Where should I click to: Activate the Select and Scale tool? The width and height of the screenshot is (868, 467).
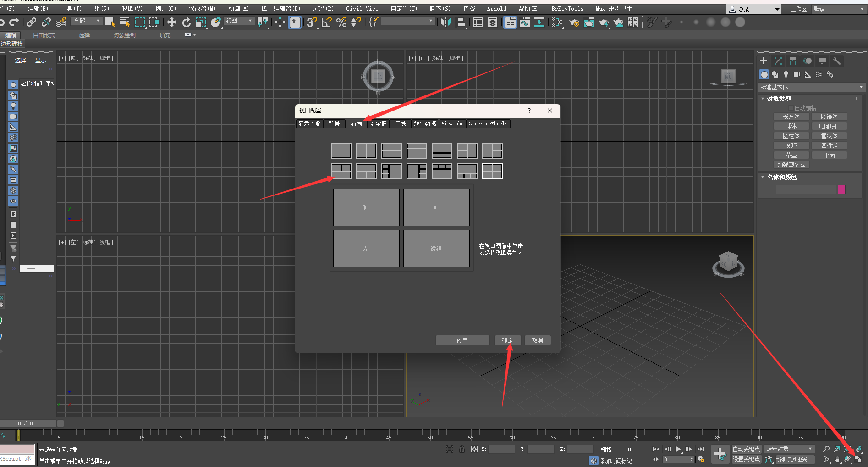pos(201,22)
